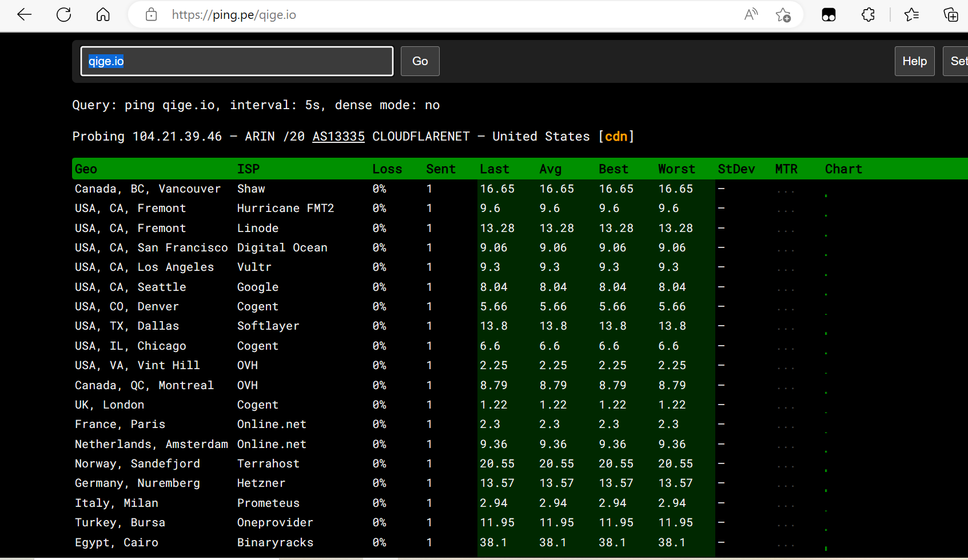968x560 pixels.
Task: Click the Prometeus ISP cell
Action: pos(268,503)
